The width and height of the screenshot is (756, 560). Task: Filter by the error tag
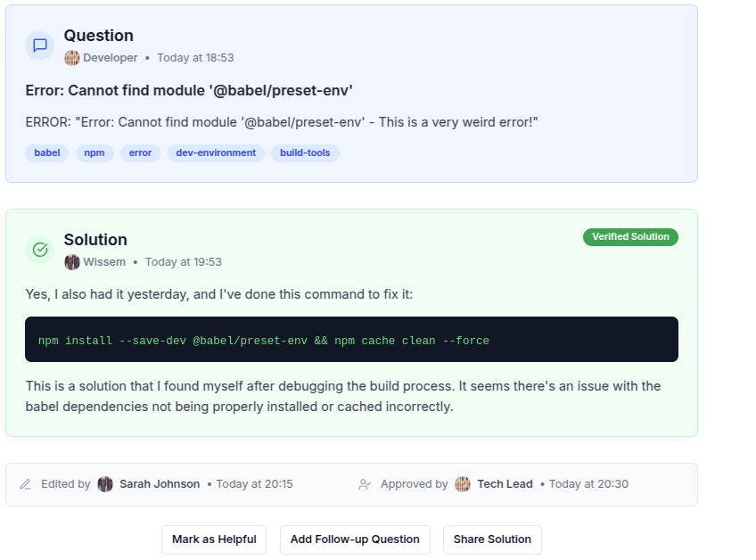click(x=141, y=153)
